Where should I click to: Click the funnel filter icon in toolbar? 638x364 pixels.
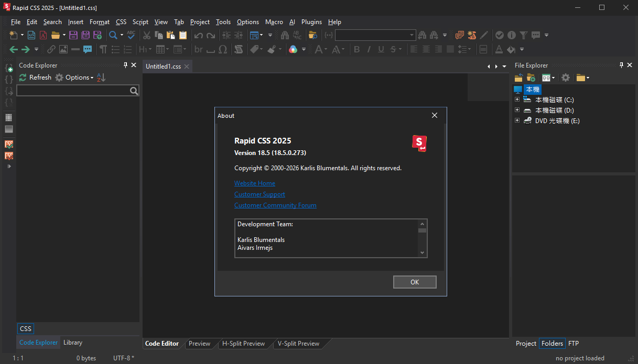coord(523,35)
